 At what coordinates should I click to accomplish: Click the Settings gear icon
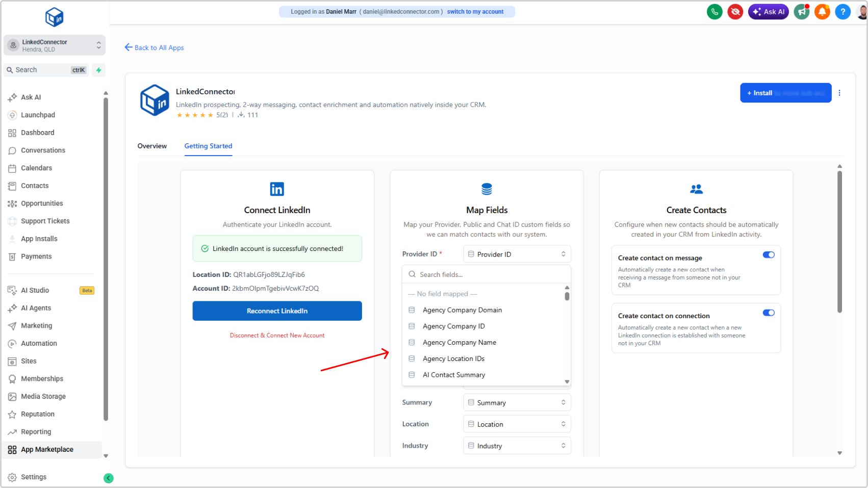tap(12, 477)
